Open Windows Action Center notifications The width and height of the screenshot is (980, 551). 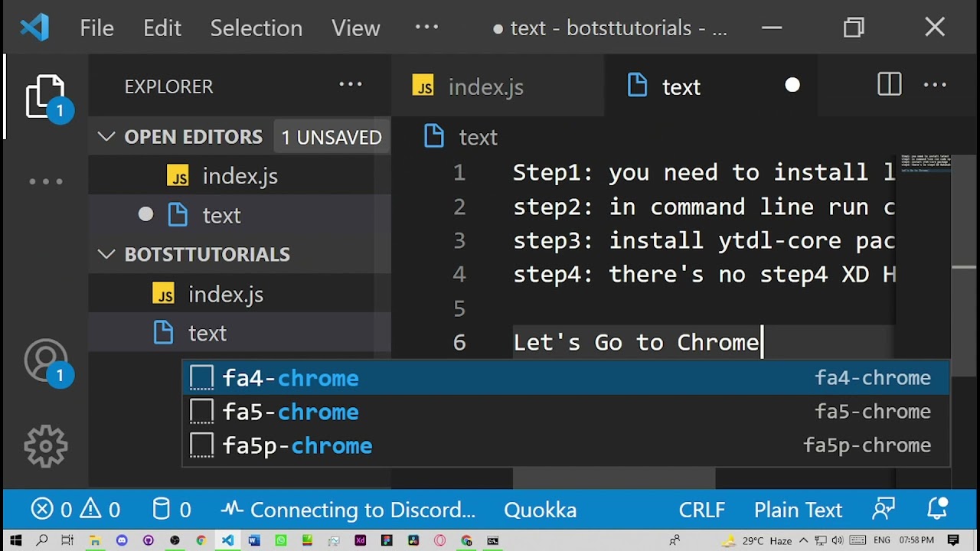point(953,540)
